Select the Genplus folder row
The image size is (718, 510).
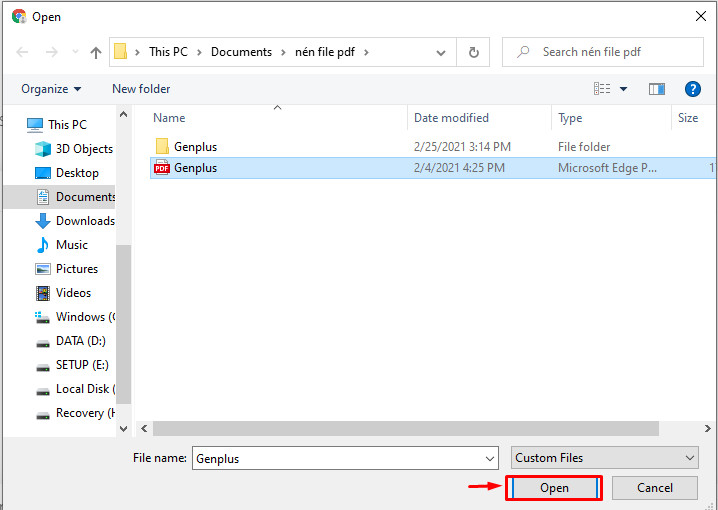pyautogui.click(x=432, y=146)
